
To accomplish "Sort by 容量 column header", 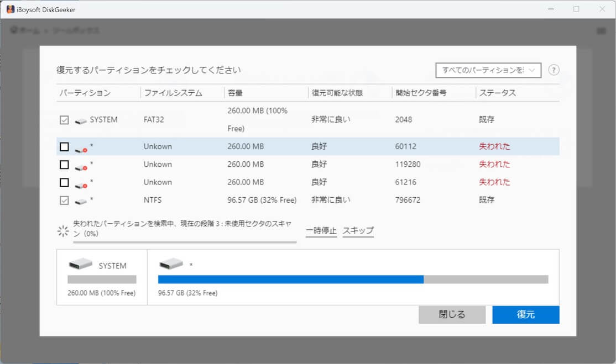I will (x=235, y=93).
